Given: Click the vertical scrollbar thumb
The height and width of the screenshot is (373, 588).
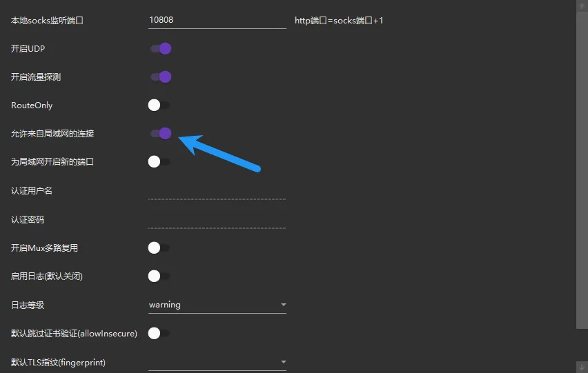Looking at the screenshot, I should pos(582,170).
